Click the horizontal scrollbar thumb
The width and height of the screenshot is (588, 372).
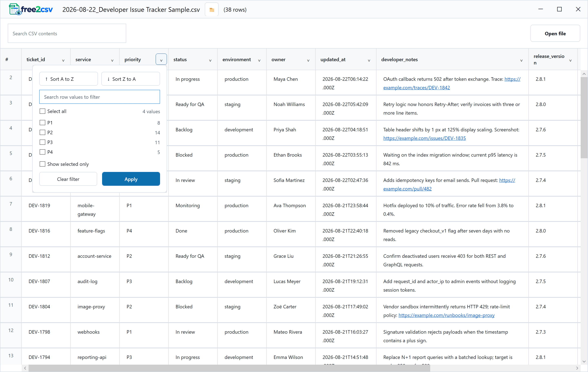point(229,368)
